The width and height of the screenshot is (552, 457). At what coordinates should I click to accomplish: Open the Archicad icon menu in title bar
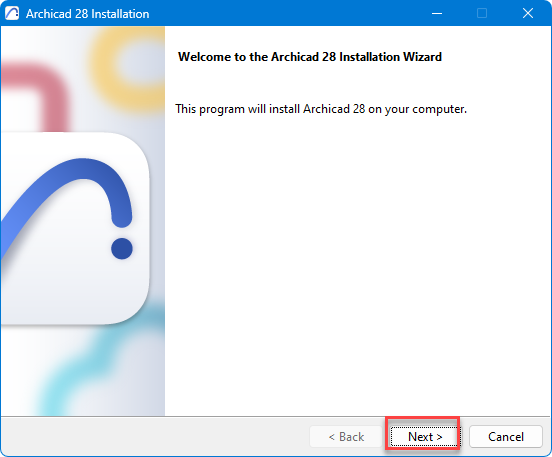pos(12,13)
